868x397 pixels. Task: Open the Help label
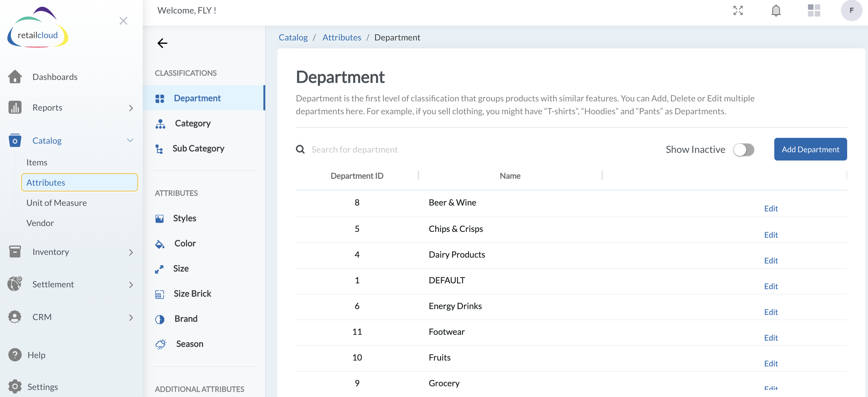[x=36, y=355]
